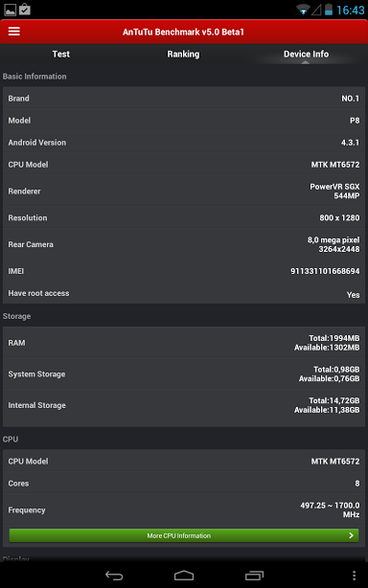
Task: Tap the Android back navigation icon
Action: pos(114,576)
